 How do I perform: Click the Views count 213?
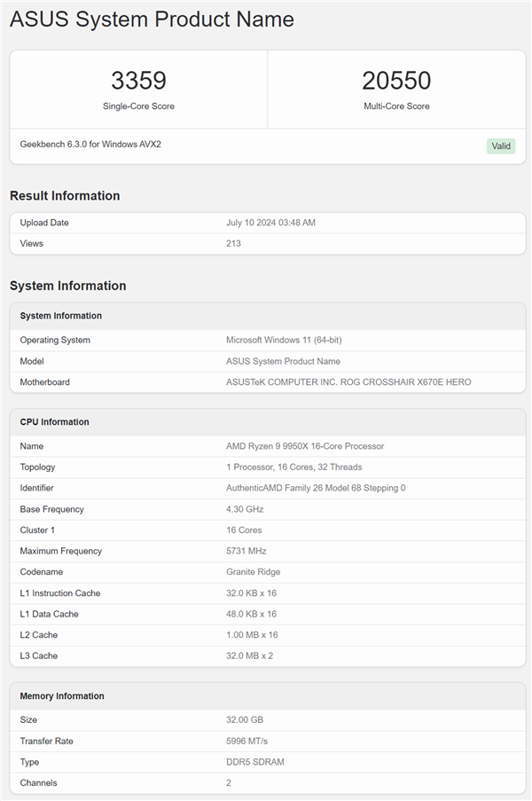coord(233,243)
